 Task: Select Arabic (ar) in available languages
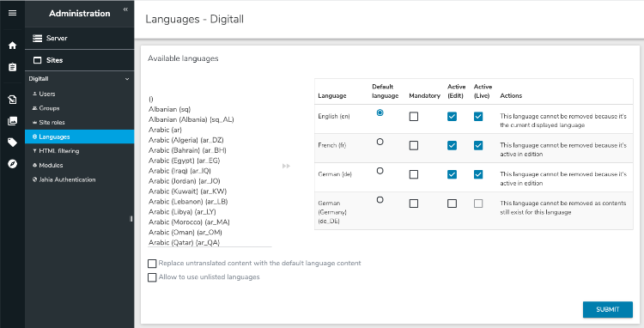(x=165, y=130)
